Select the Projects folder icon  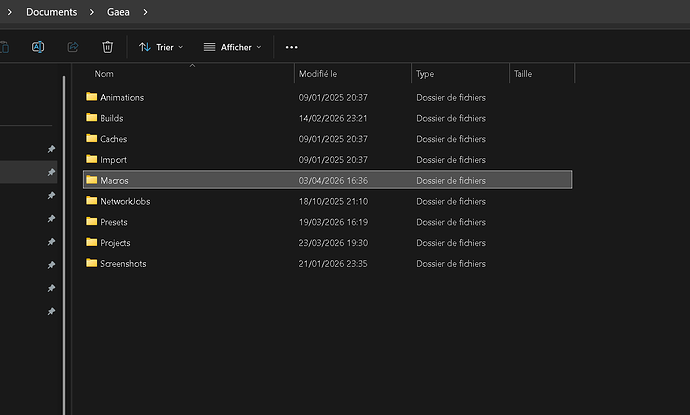pyautogui.click(x=92, y=242)
